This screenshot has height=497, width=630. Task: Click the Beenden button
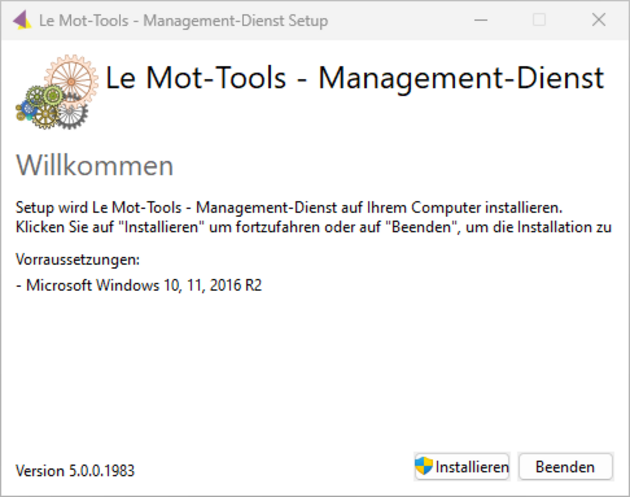tap(565, 466)
